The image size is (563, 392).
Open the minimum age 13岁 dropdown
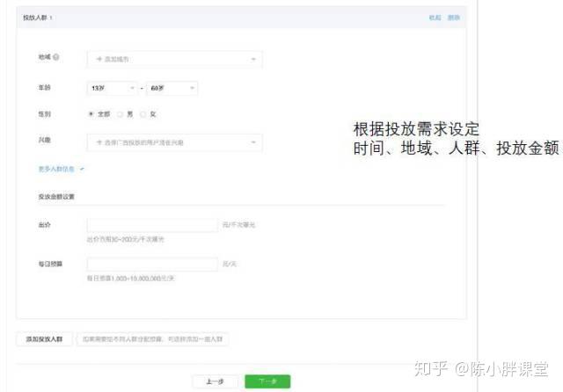point(112,88)
